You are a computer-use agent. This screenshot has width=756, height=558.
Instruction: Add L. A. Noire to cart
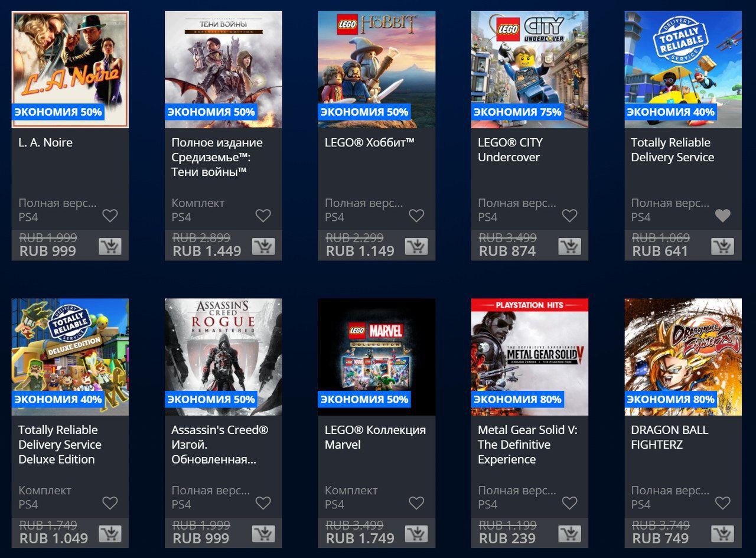click(x=110, y=246)
